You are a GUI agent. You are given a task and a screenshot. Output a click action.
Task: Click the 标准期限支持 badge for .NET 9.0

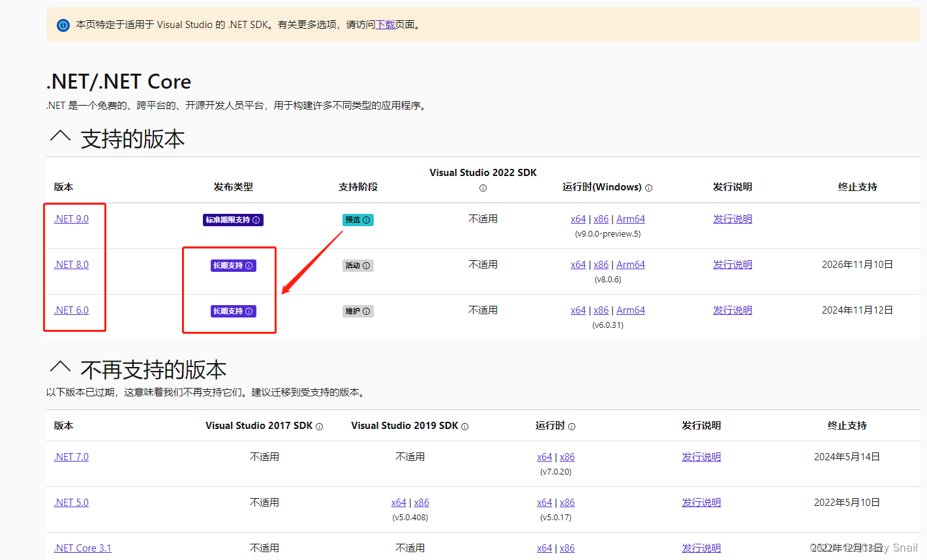coord(233,220)
